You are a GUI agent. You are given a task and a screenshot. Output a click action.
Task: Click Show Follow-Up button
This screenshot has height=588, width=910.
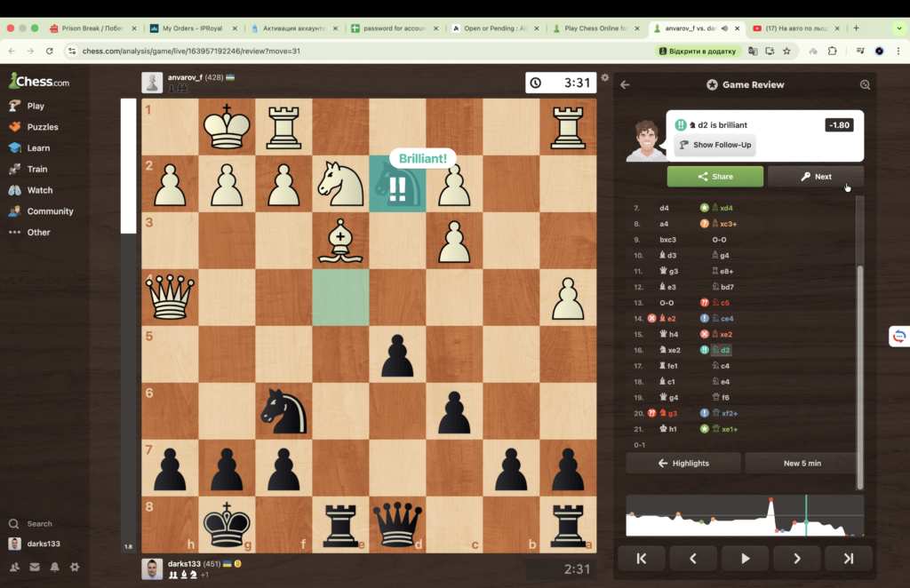coord(715,145)
